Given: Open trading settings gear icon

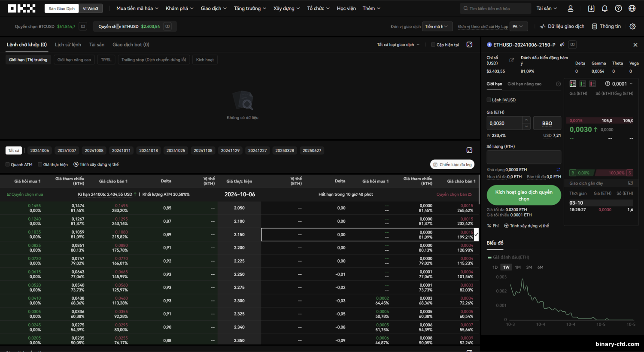Looking at the screenshot, I should tap(632, 26).
